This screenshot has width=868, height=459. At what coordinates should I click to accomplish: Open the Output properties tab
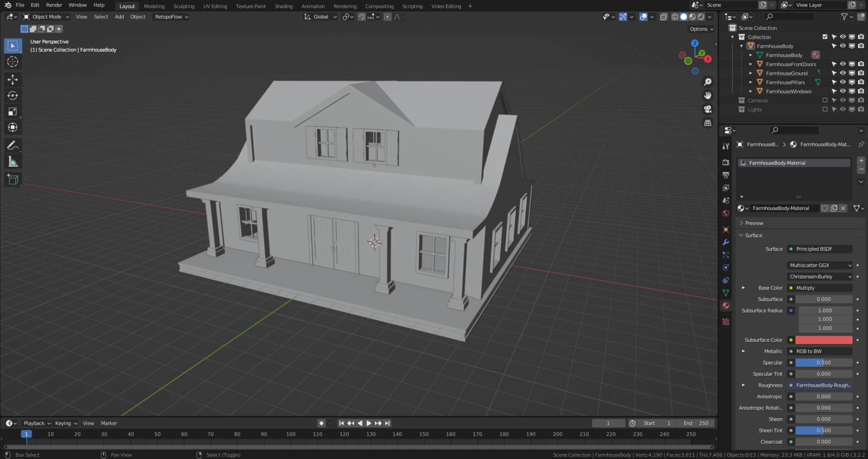point(726,175)
